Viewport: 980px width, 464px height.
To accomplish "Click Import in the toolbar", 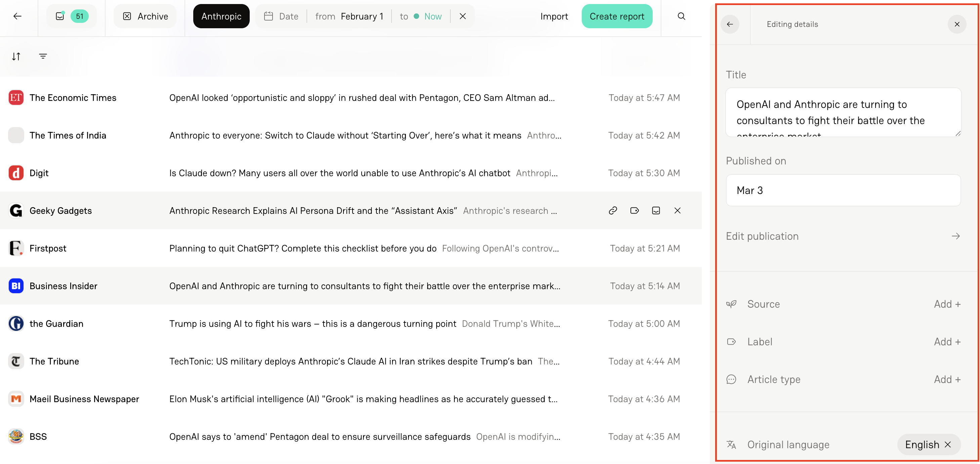I will point(554,16).
